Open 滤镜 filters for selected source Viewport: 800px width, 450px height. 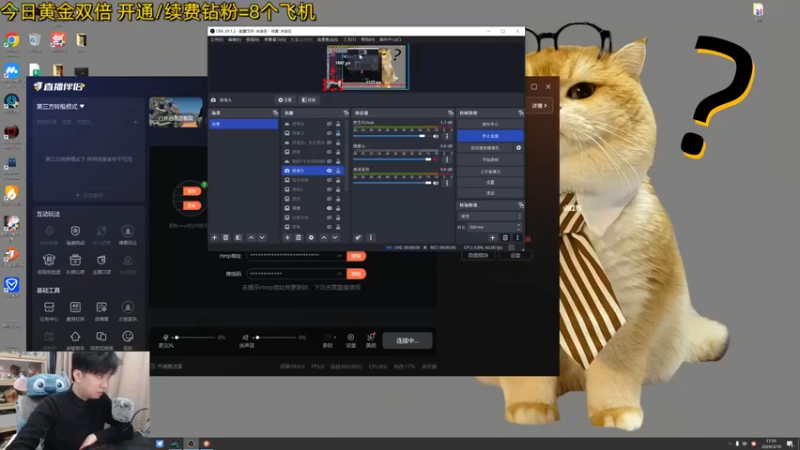pyautogui.click(x=308, y=100)
